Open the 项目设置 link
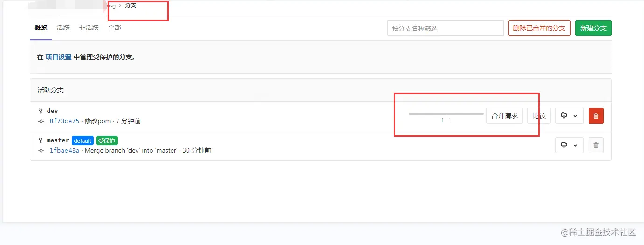Image resolution: width=644 pixels, height=245 pixels. pyautogui.click(x=58, y=57)
